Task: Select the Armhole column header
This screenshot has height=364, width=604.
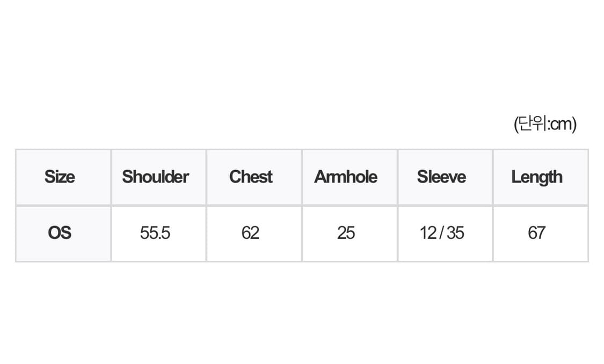Action: [346, 177]
